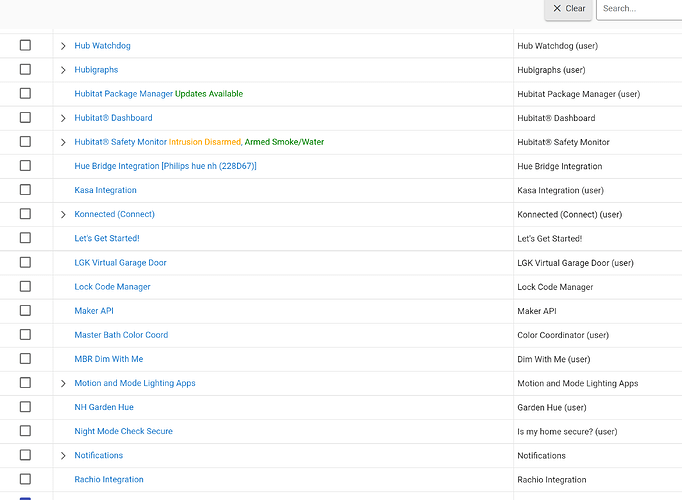This screenshot has width=682, height=500.
Task: Open Motion and Mode Lighting Apps link
Action: coord(135,383)
